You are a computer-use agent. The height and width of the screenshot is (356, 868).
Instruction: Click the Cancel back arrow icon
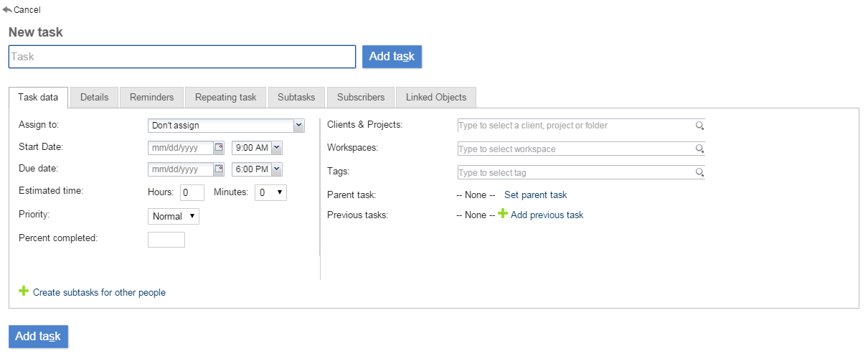point(7,10)
